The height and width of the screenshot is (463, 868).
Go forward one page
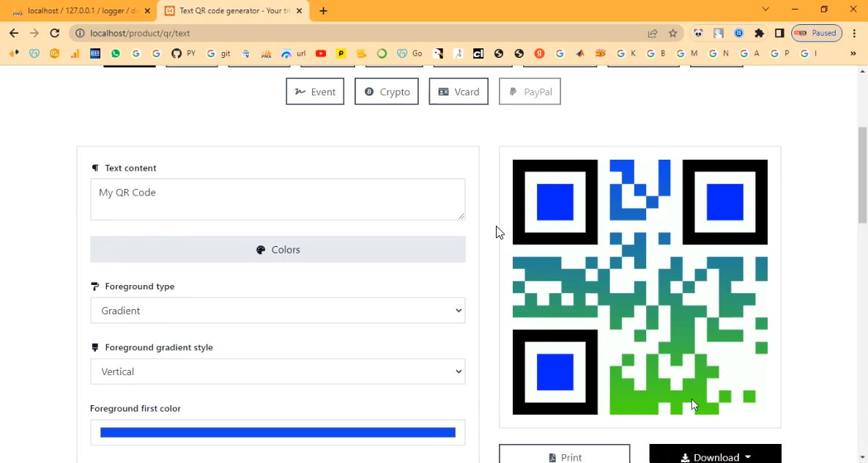[x=34, y=33]
